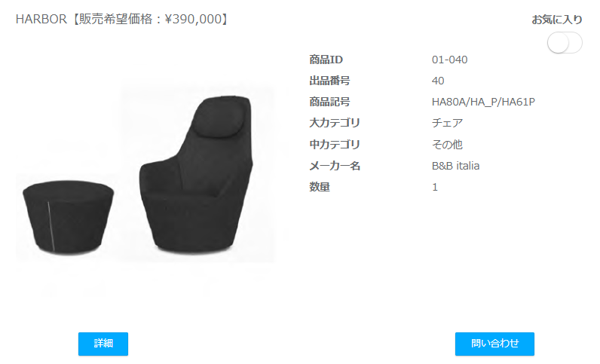Open the 詳細 details button
600x364 pixels.
point(103,344)
